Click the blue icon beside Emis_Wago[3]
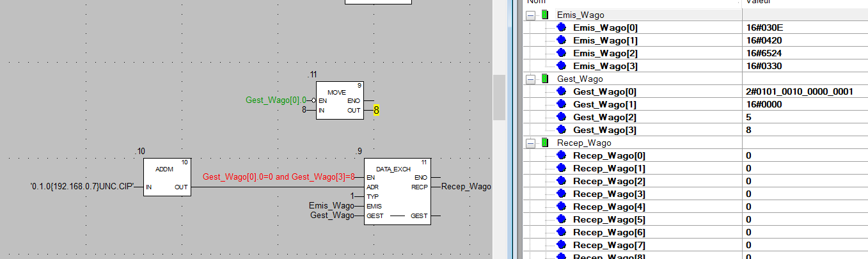 point(562,66)
